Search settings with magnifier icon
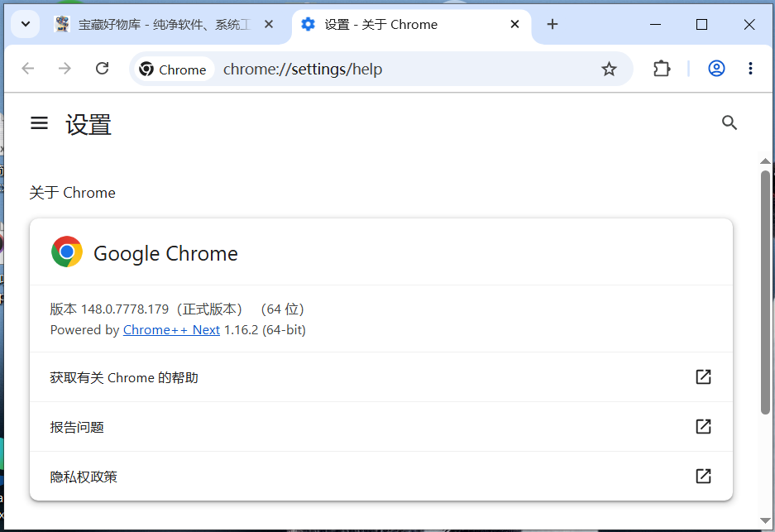The height and width of the screenshot is (532, 775). (x=729, y=122)
